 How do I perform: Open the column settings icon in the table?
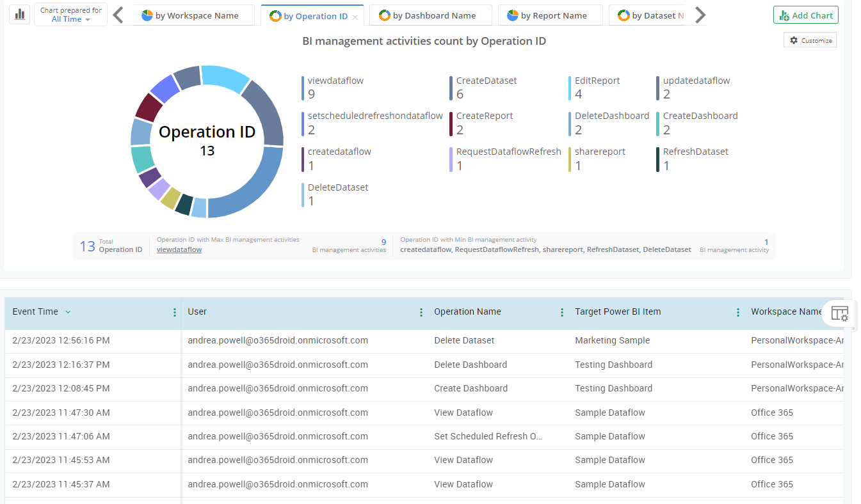click(x=839, y=314)
